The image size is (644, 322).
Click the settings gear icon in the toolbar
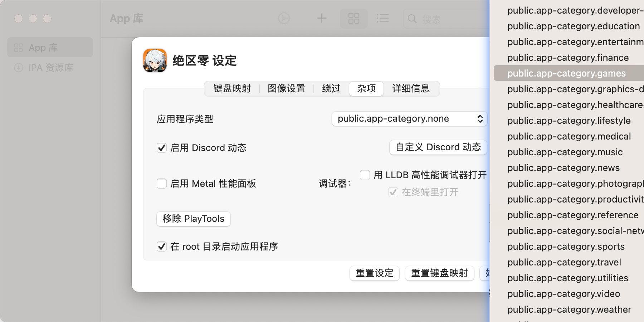pyautogui.click(x=284, y=18)
